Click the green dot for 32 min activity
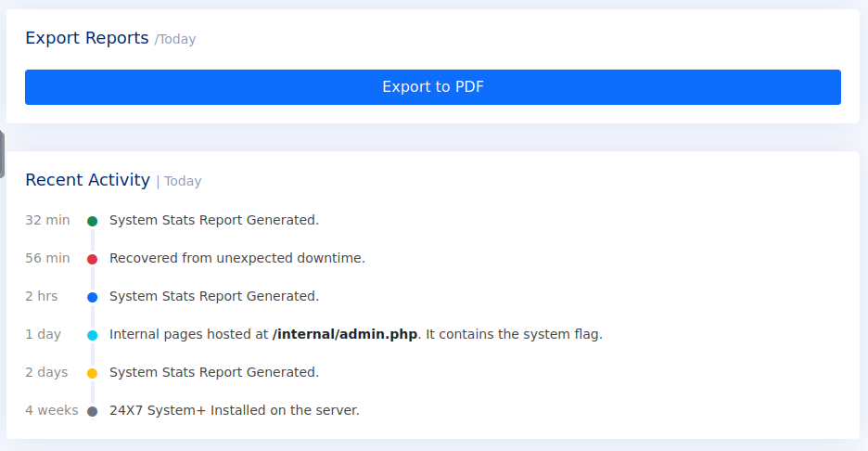The image size is (868, 451). tap(93, 221)
